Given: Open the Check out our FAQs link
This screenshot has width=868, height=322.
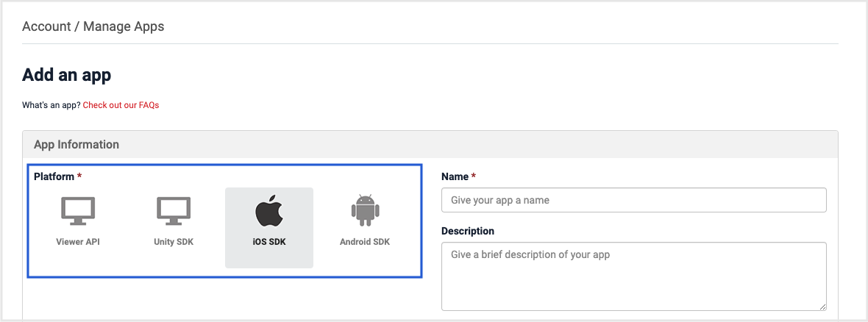Looking at the screenshot, I should [x=121, y=105].
